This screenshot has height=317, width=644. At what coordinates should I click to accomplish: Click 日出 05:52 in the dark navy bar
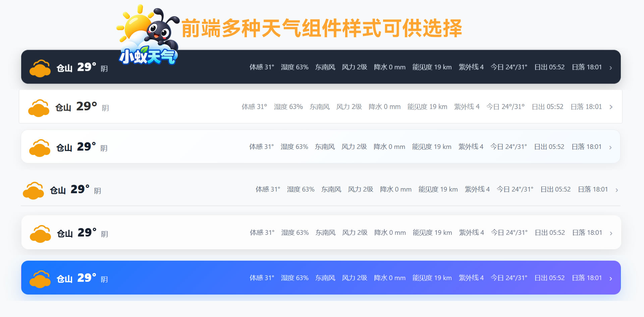(x=549, y=67)
